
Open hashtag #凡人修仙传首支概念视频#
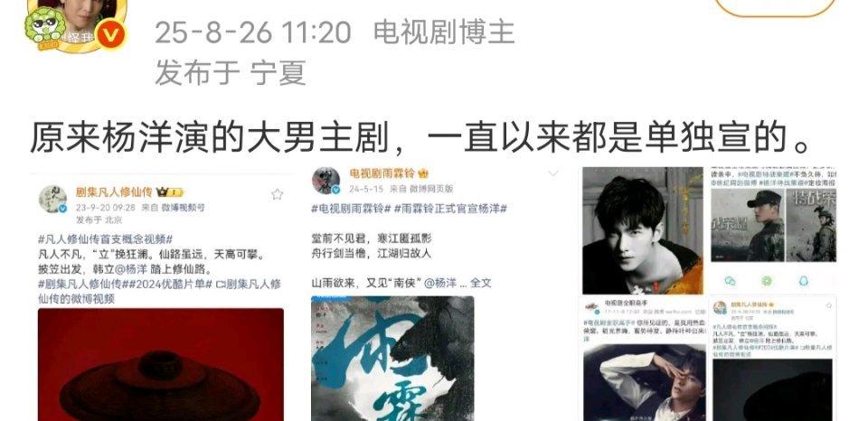pos(105,239)
